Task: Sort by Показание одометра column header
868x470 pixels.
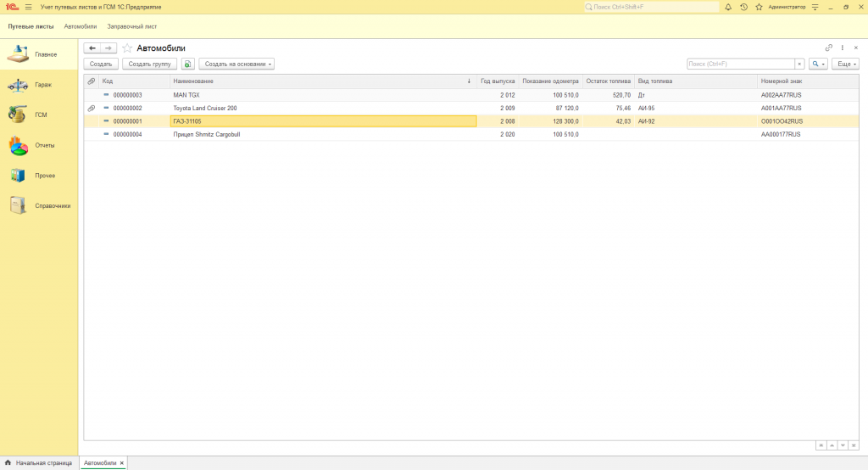Action: (x=550, y=81)
